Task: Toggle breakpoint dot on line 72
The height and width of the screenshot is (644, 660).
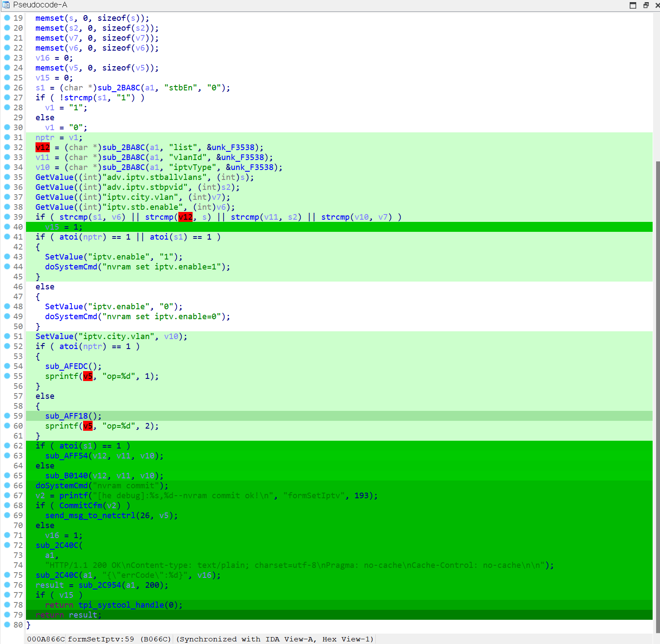Action: [7, 545]
